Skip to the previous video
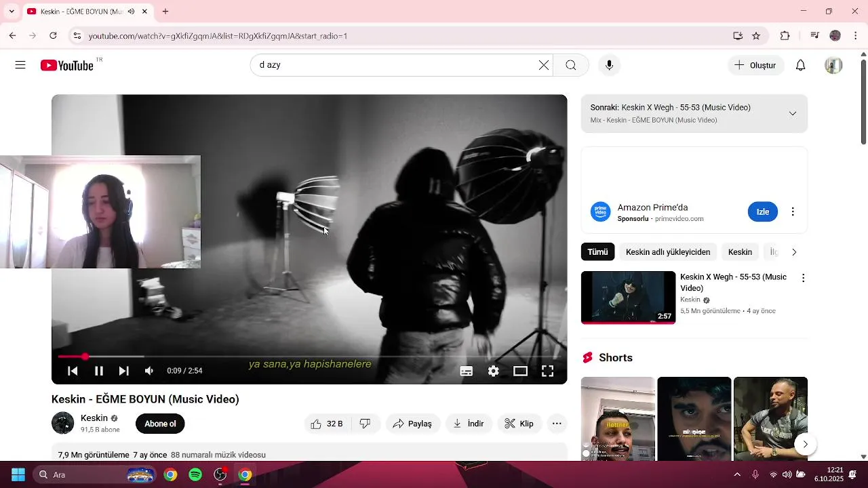The height and width of the screenshot is (488, 868). click(x=73, y=371)
